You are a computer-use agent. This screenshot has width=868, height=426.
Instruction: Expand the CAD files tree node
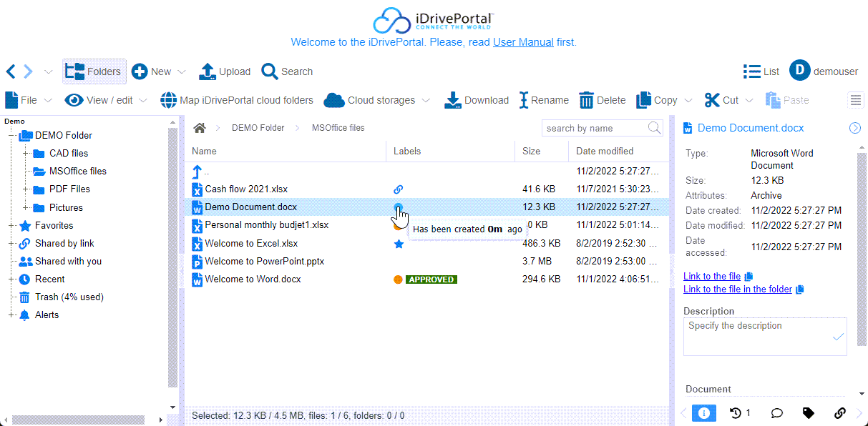[25, 153]
